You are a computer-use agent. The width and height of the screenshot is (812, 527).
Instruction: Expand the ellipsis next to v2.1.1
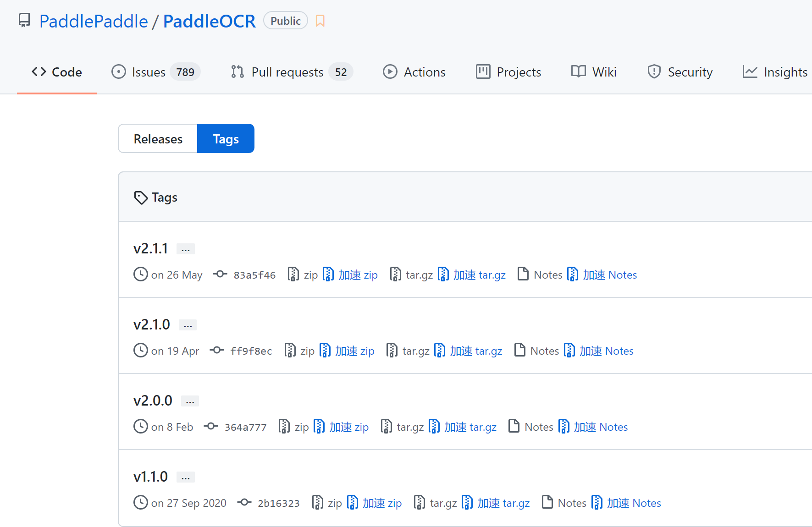(x=186, y=249)
